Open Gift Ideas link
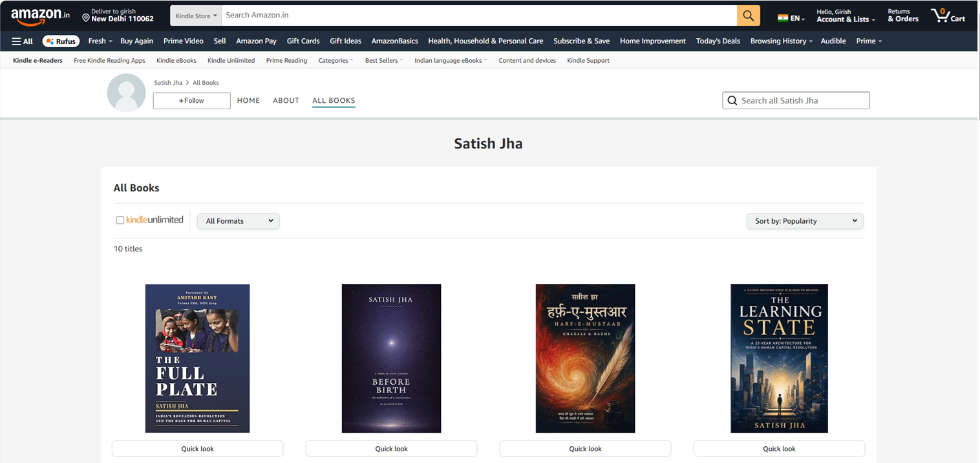Viewport: 980px width, 463px height. pos(345,41)
